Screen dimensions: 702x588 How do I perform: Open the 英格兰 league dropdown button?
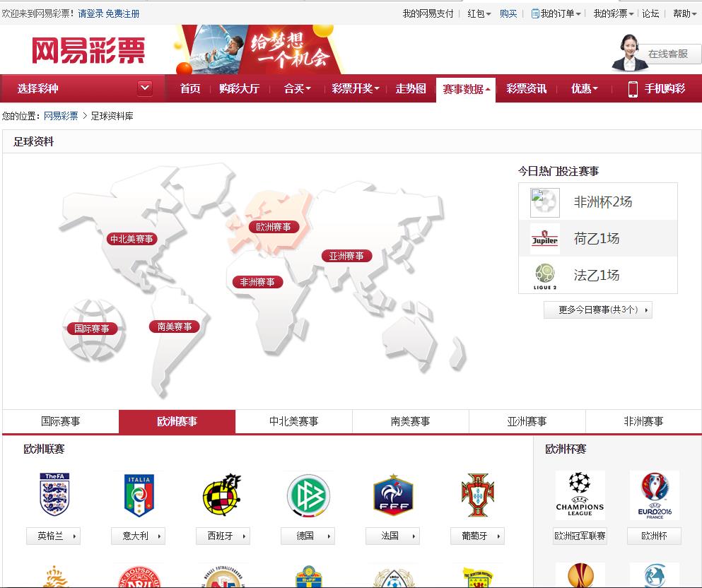pos(53,536)
